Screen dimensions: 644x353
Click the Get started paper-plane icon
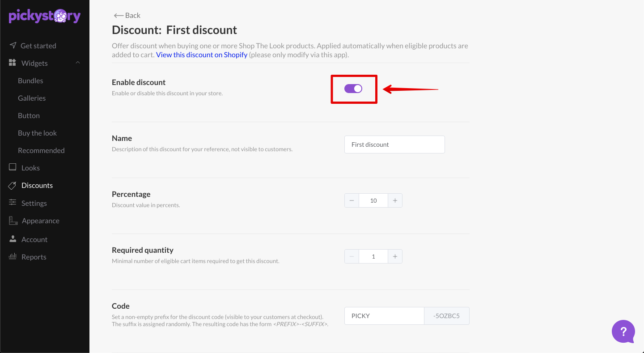coord(13,45)
